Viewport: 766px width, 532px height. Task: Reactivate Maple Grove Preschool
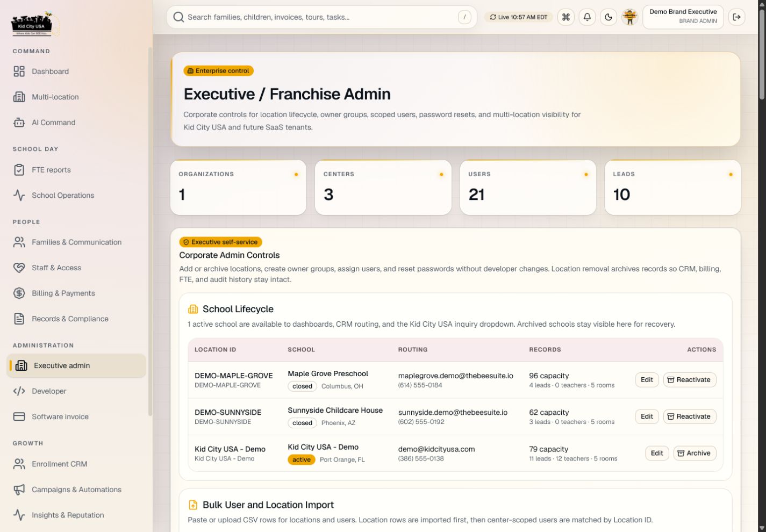point(690,380)
